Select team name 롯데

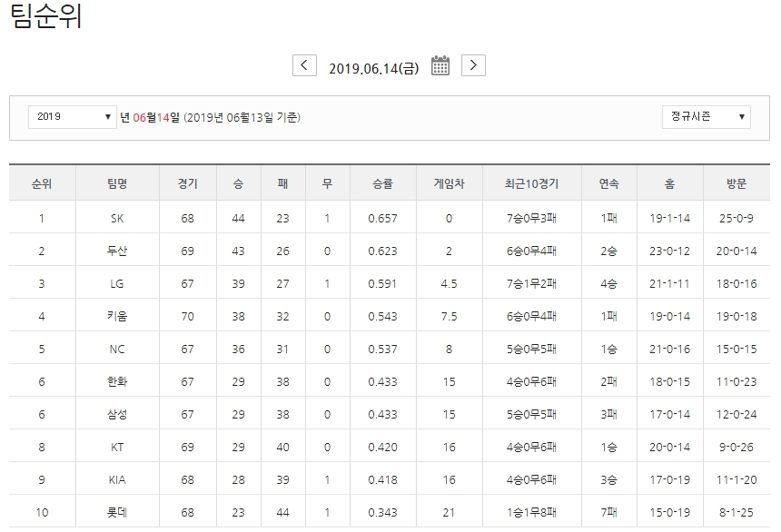pyautogui.click(x=117, y=513)
